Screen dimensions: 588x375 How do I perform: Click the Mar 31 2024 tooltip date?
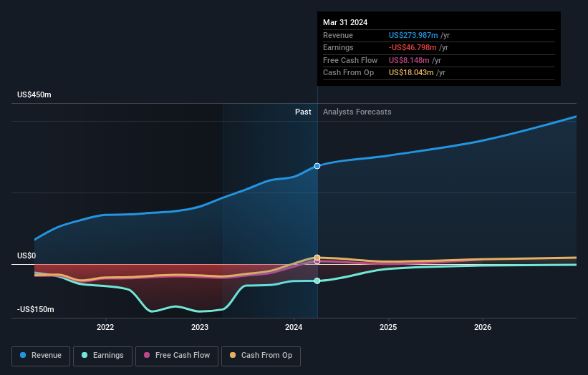345,22
